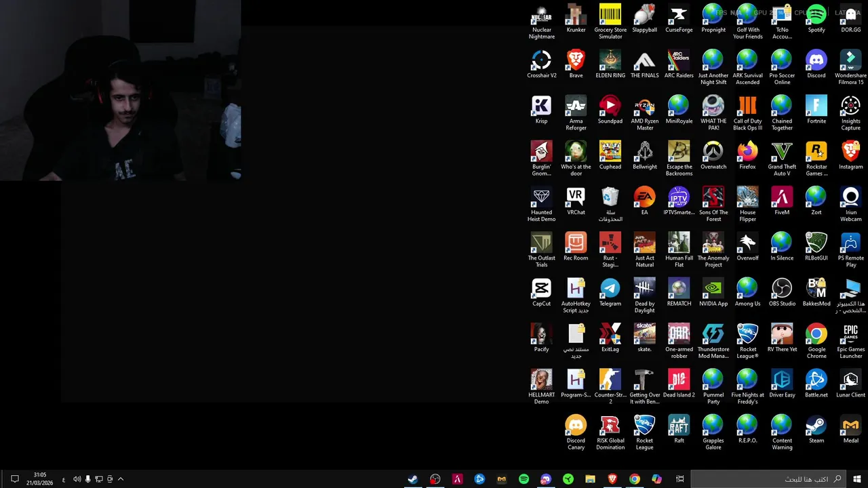Select Call of Duty Black Ops III
868x488 pixels.
point(747,113)
